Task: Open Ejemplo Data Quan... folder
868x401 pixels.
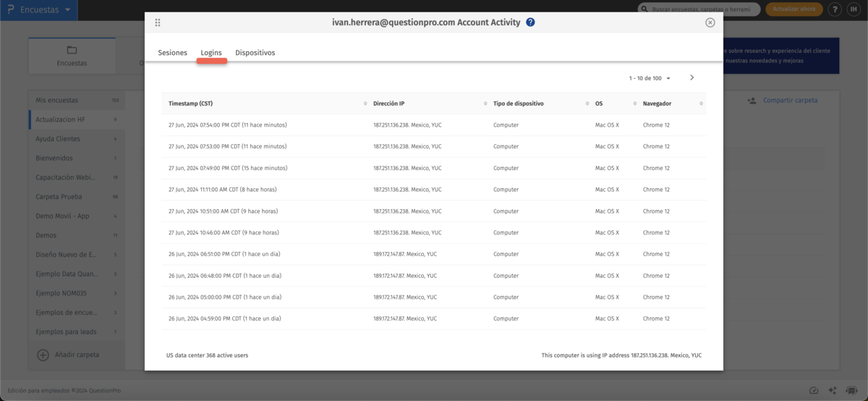Action: coord(77,274)
